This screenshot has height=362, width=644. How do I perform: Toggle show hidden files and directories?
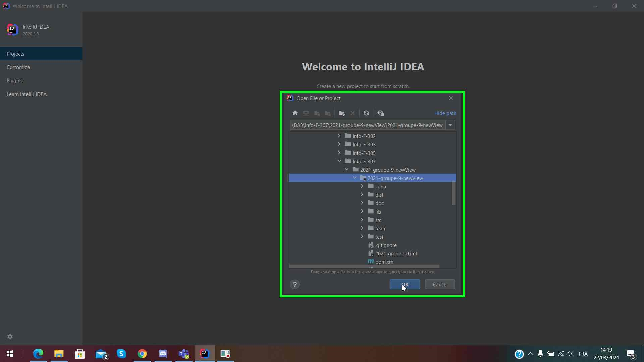(381, 113)
